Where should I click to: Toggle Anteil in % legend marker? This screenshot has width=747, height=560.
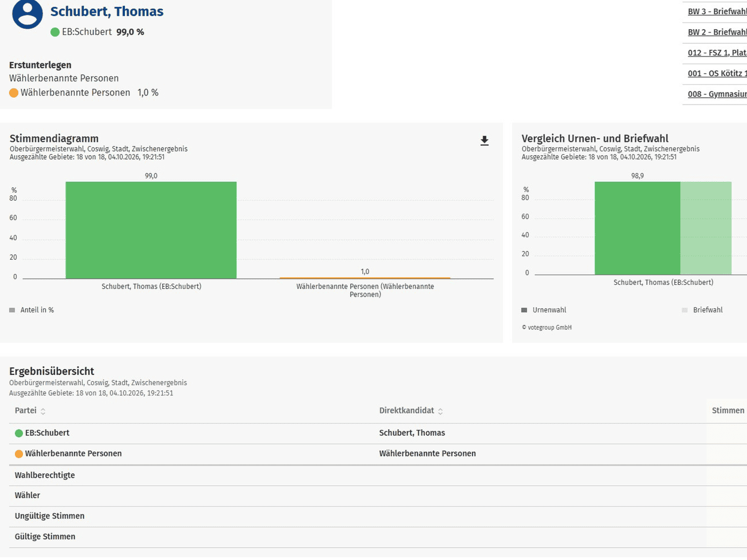click(x=12, y=310)
